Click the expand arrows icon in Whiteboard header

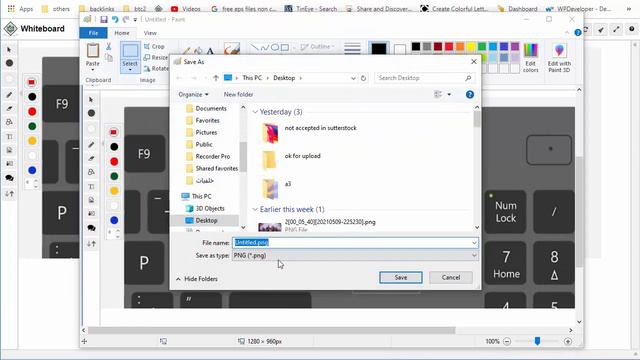[x=616, y=29]
